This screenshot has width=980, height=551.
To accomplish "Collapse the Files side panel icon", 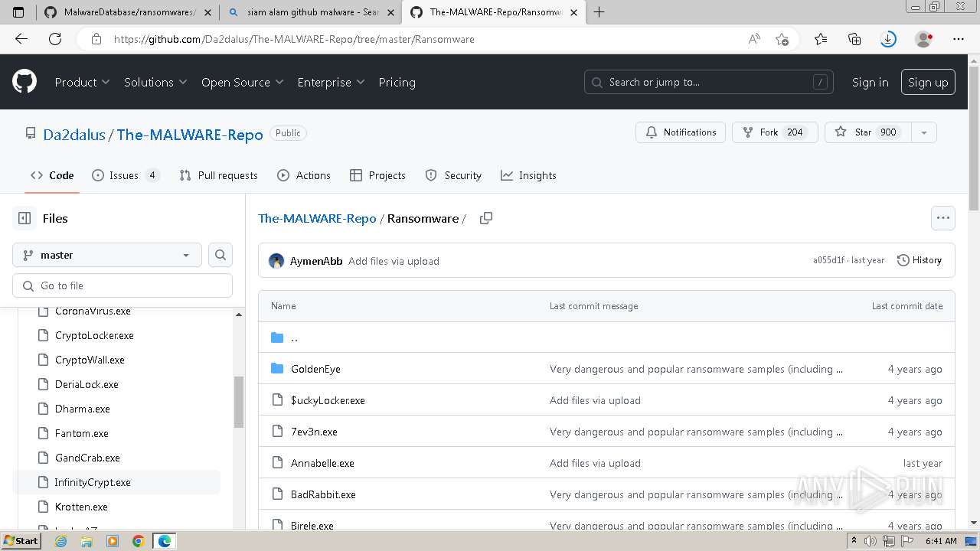I will click(x=24, y=218).
